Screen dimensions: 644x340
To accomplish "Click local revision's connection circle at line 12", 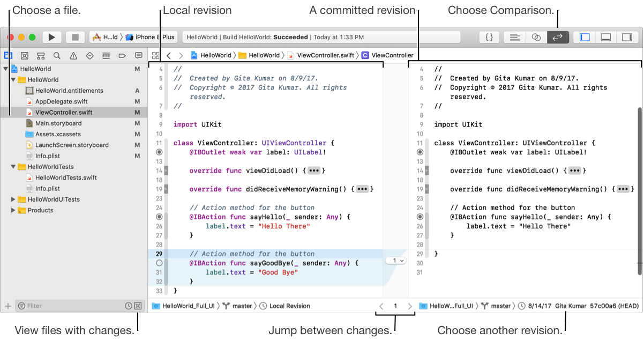I will [159, 152].
